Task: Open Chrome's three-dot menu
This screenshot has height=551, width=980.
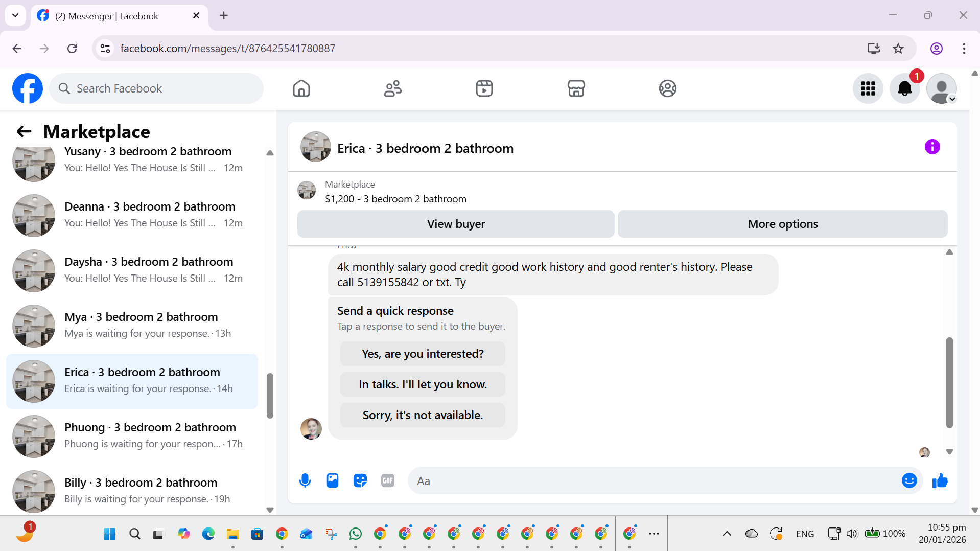Action: [964, 48]
